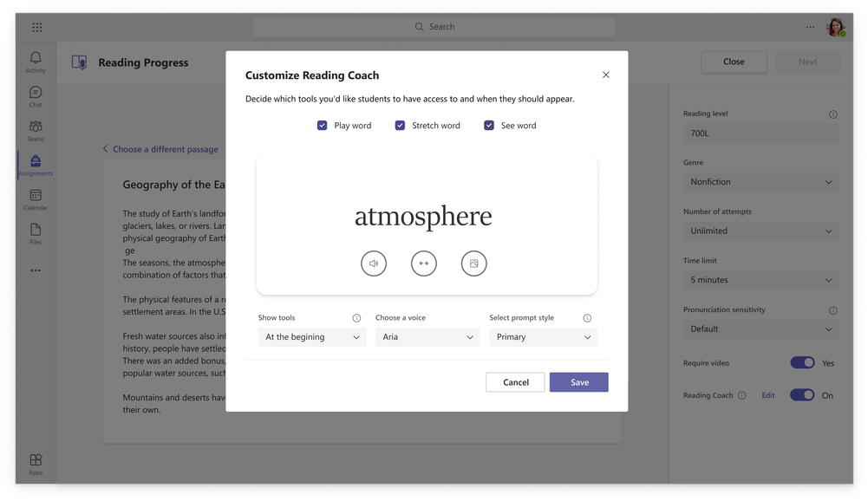
Task: Open Pronunciation sensitivity info icon
Action: (833, 310)
